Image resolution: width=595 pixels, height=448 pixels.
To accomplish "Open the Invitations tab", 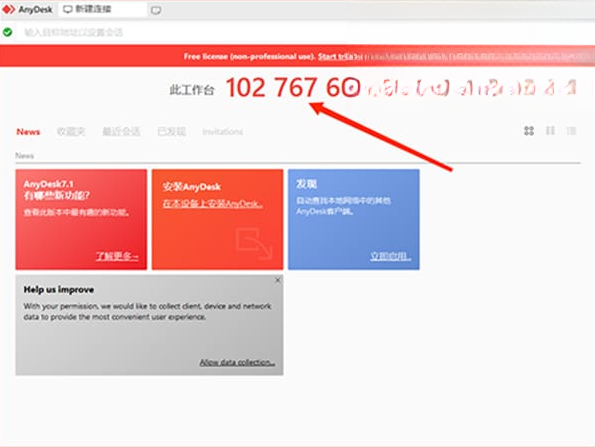I will point(222,132).
